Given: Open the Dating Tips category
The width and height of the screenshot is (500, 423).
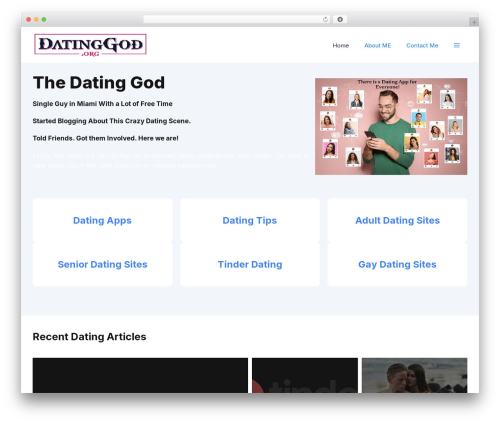Looking at the screenshot, I should pos(250,220).
